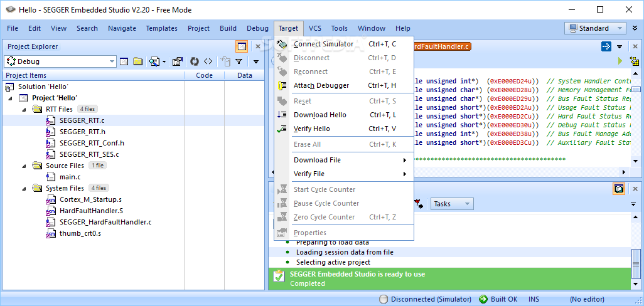Click the new project window icon beside Debug combo
This screenshot has height=306, width=644.
point(124,61)
